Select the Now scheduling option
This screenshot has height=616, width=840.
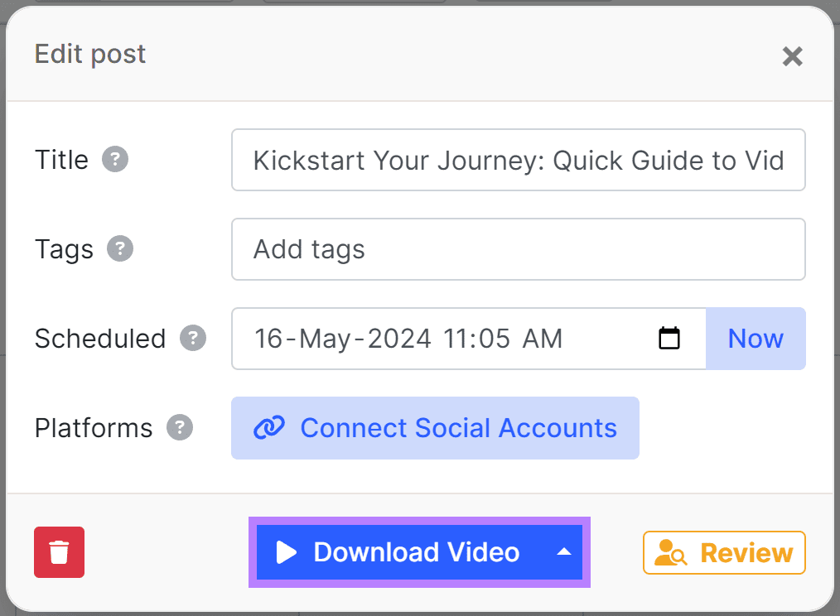pyautogui.click(x=755, y=338)
